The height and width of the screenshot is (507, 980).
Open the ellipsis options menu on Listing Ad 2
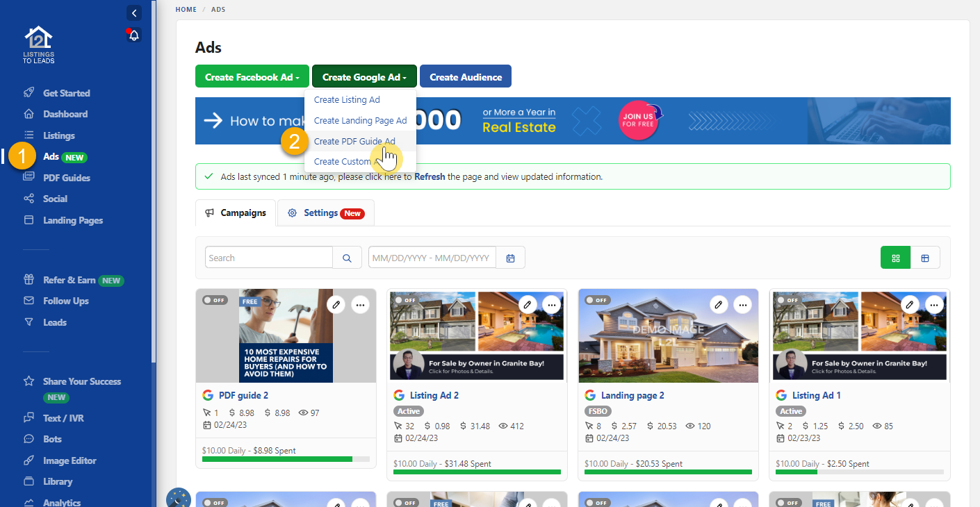[x=551, y=304]
